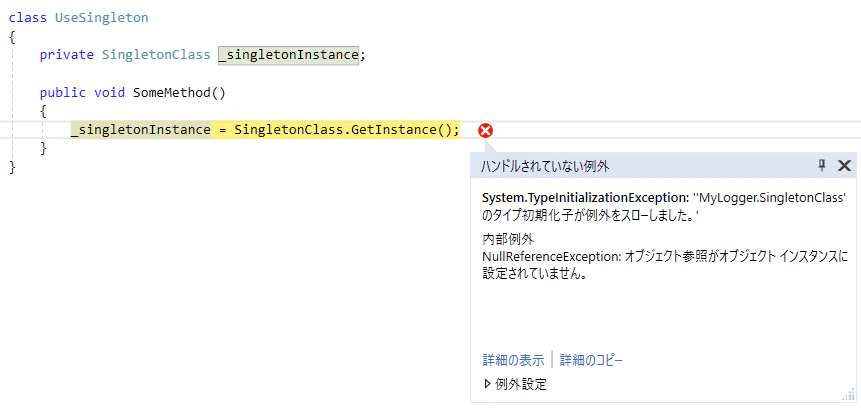Click the class keyword
The width and height of the screenshot is (861, 412).
coord(28,18)
